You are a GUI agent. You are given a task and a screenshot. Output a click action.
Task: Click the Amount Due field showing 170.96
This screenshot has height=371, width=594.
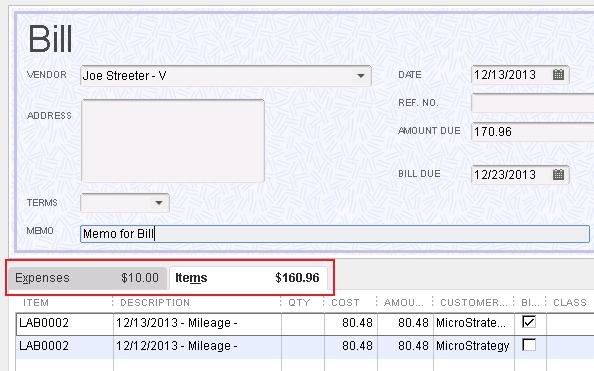[533, 131]
